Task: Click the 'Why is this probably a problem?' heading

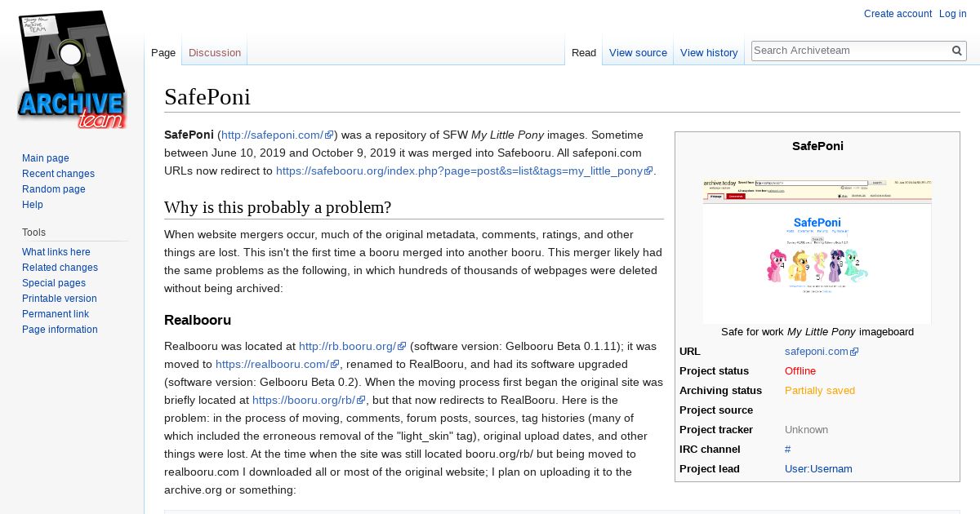Action: pyautogui.click(x=278, y=207)
